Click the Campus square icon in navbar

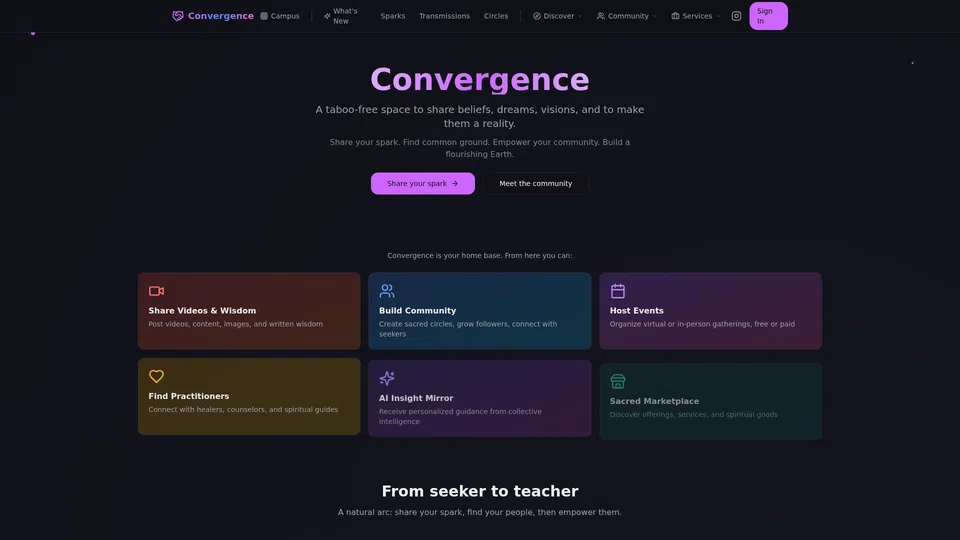[x=264, y=16]
